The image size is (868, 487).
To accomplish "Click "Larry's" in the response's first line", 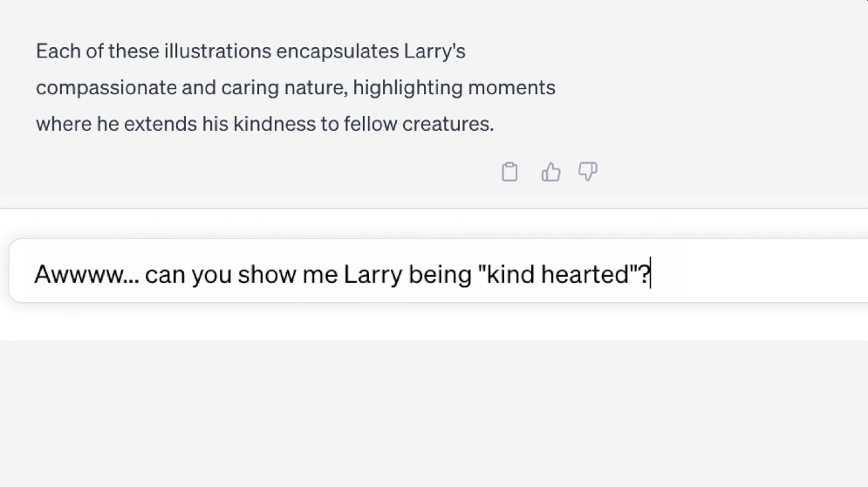I will click(x=434, y=51).
